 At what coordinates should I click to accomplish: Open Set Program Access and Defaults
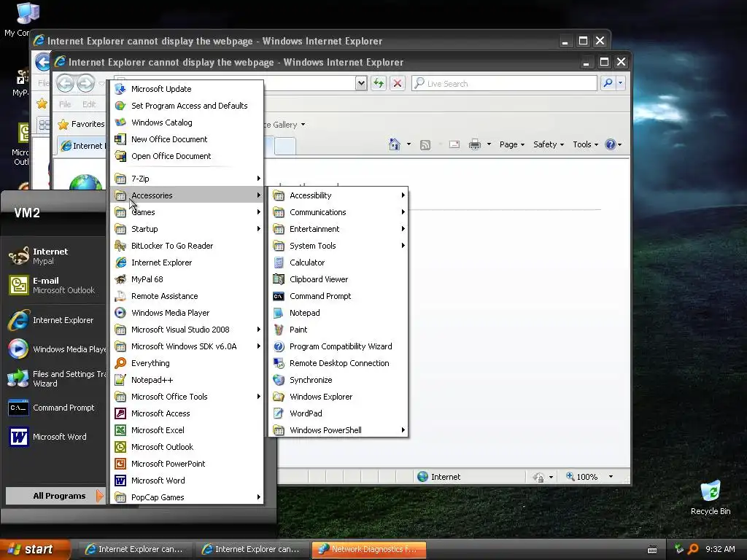tap(187, 106)
